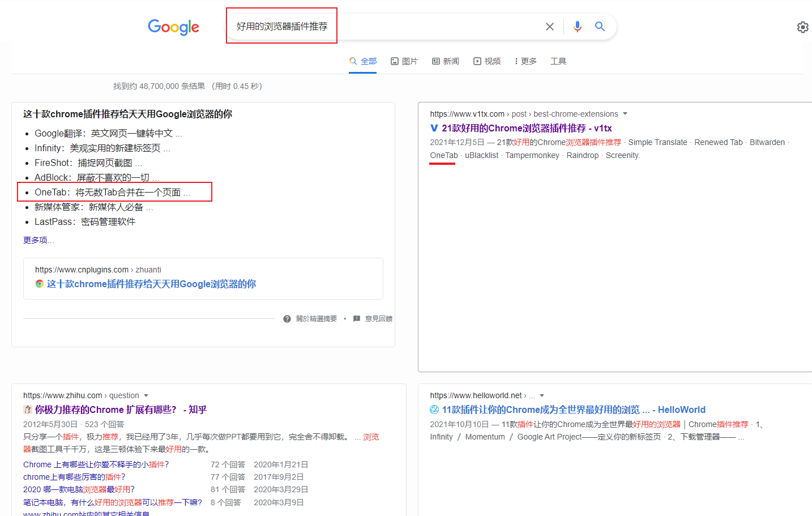Open 21款好用的Chrome浏览器插件推荐 - v1tx result
The height and width of the screenshot is (516, 812).
(527, 128)
